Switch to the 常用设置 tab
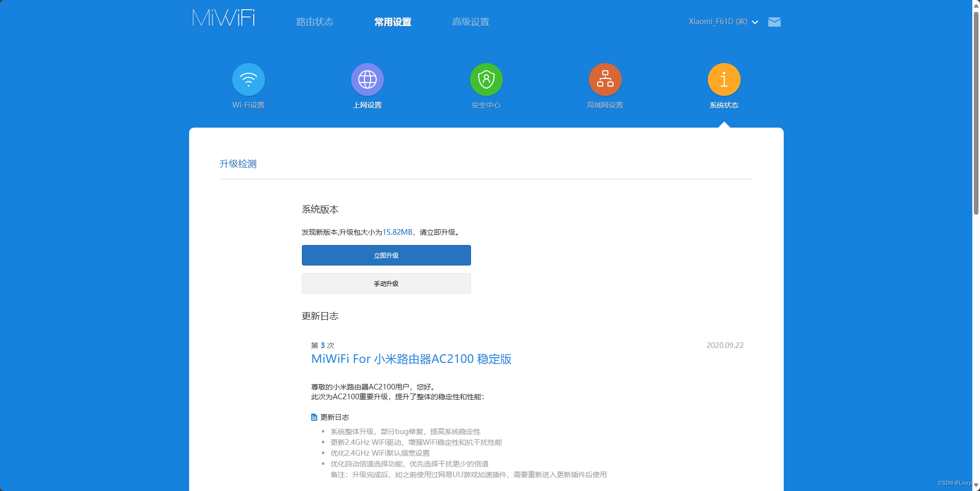The height and width of the screenshot is (491, 980). coord(393,22)
